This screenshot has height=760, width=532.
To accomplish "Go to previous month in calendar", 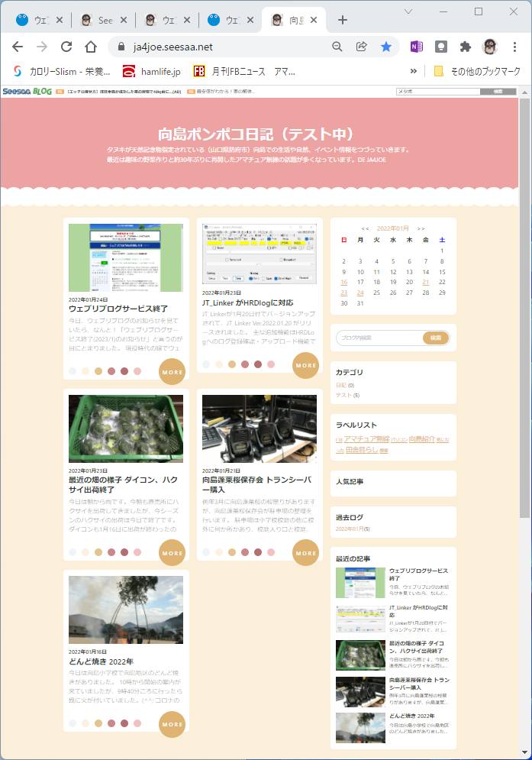I will click(365, 228).
